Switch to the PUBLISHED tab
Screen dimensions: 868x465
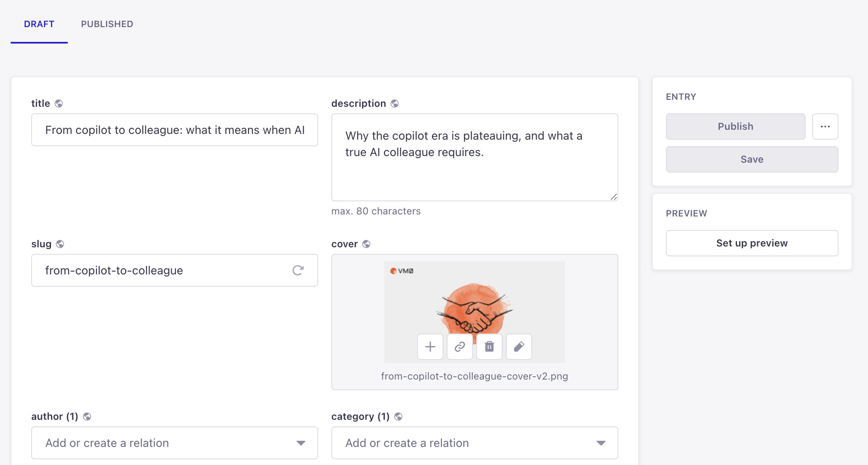coord(107,24)
